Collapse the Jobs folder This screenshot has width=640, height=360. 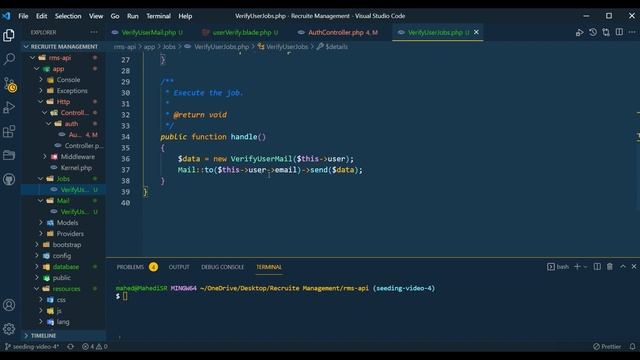coord(63,179)
